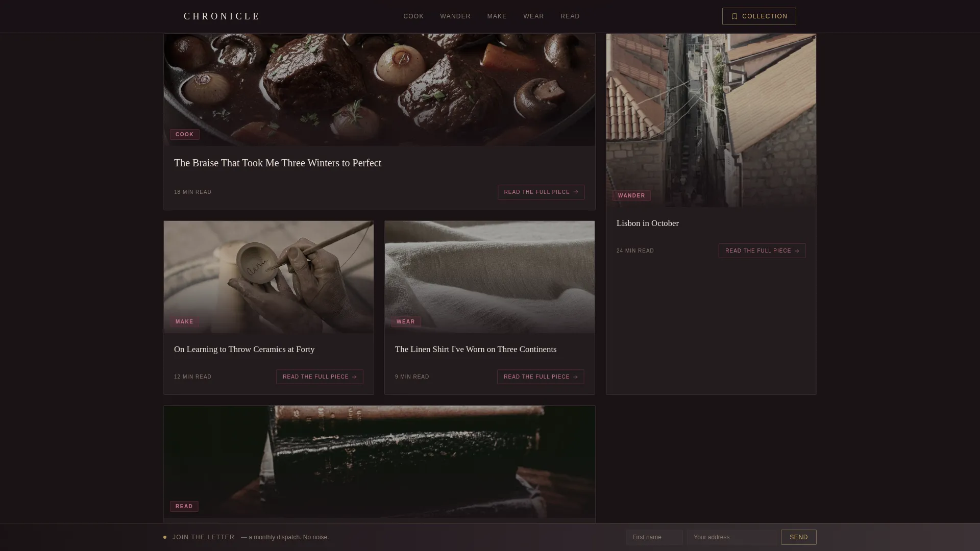Screen dimensions: 980x551
Task: Open the Cook nav section
Action: coord(413,16)
